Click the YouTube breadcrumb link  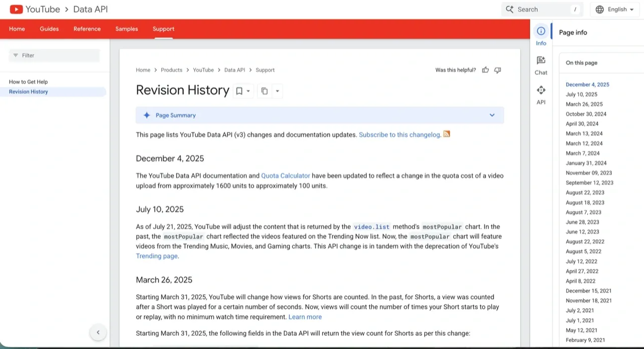coord(203,70)
